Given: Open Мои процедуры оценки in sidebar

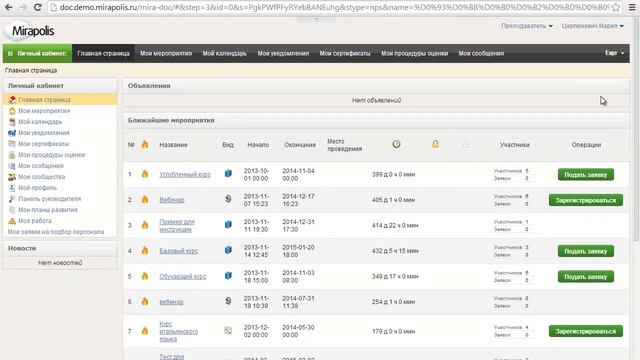Looking at the screenshot, I should [x=51, y=155].
